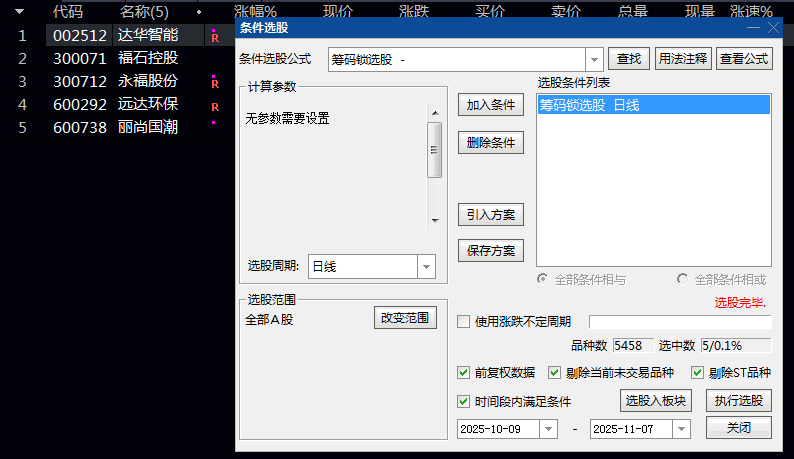
Task: Click the 使用涨跌不定周期 input field
Action: point(680,322)
